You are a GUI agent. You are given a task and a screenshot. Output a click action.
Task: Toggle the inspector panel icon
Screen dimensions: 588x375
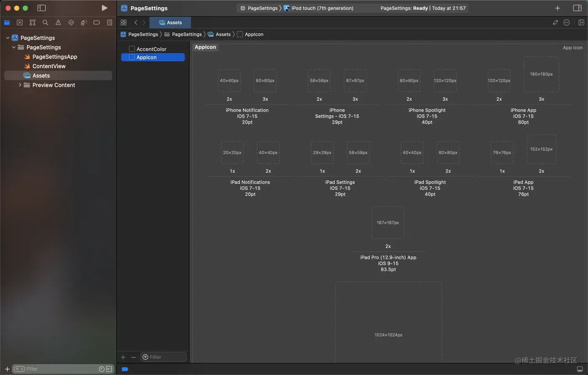pos(577,8)
